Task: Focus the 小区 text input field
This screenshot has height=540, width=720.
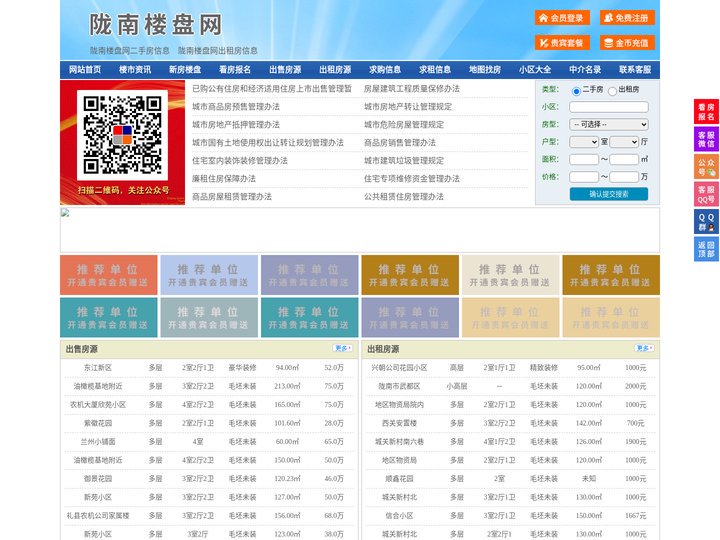Action: pyautogui.click(x=609, y=107)
